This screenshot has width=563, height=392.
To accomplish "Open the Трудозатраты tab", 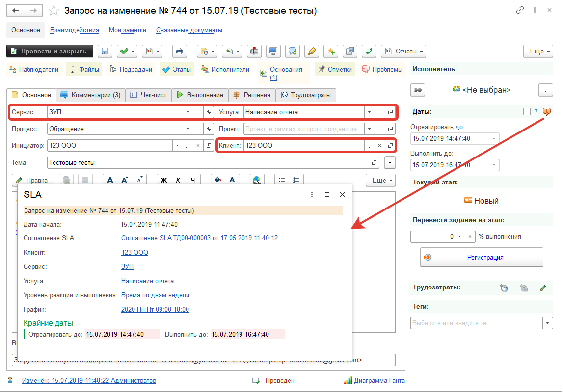I will [x=305, y=95].
